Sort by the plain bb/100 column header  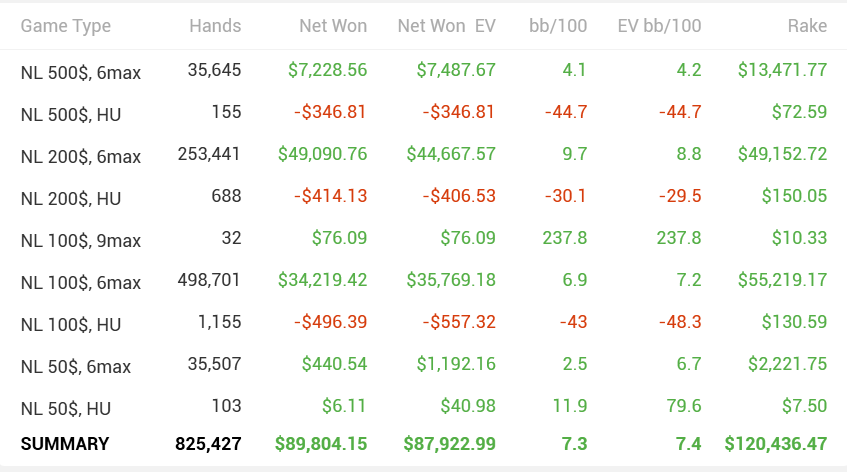pos(558,26)
